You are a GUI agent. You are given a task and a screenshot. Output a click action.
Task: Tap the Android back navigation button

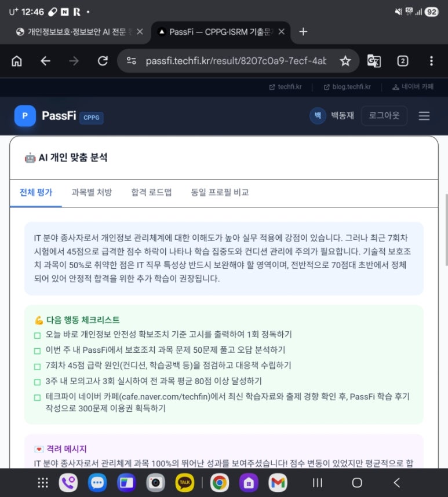pyautogui.click(x=396, y=483)
